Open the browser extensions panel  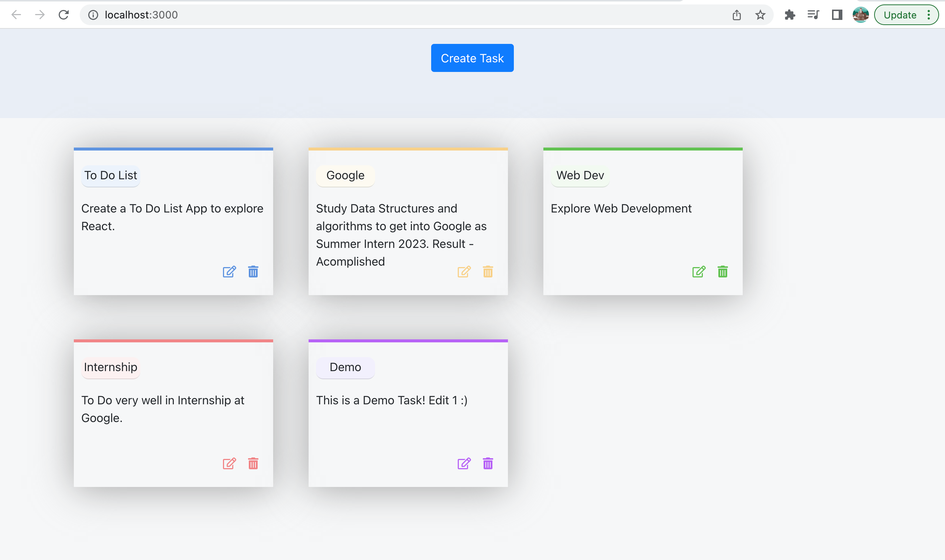[790, 15]
